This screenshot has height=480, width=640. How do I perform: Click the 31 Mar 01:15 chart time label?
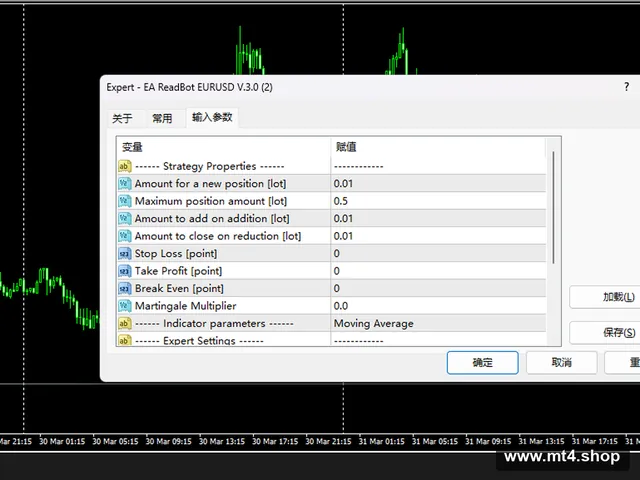[382, 441]
